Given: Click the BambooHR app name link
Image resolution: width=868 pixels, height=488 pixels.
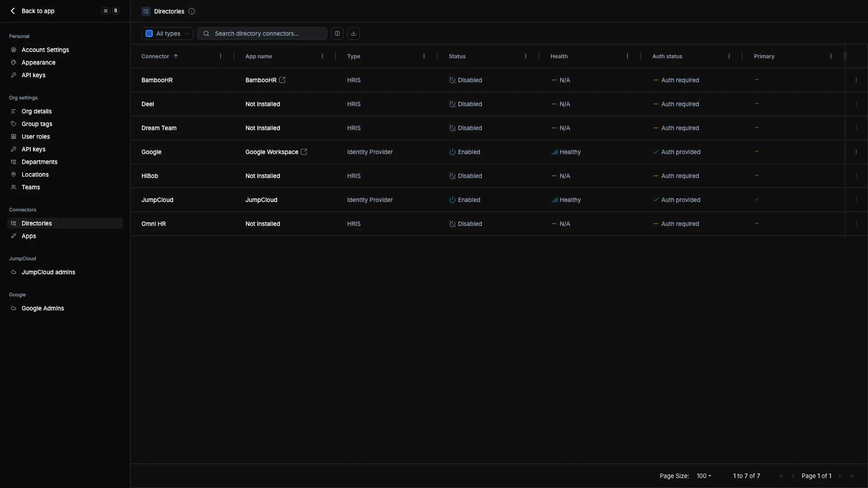Looking at the screenshot, I should tap(261, 80).
